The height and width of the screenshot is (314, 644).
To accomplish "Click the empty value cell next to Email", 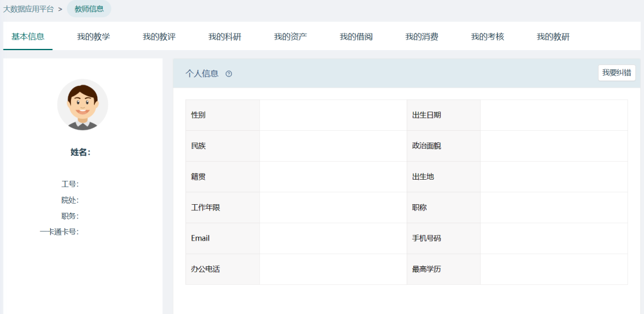I will (x=333, y=238).
